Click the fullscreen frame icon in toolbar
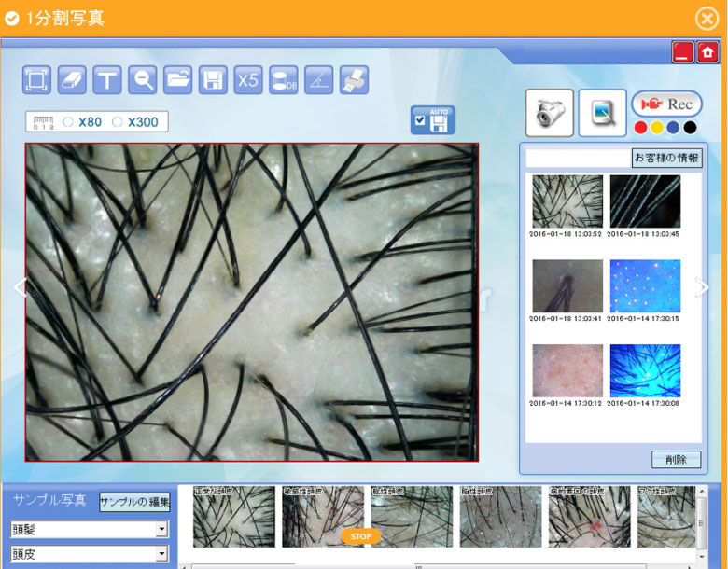Viewport: 728px width, 569px height. 36,80
